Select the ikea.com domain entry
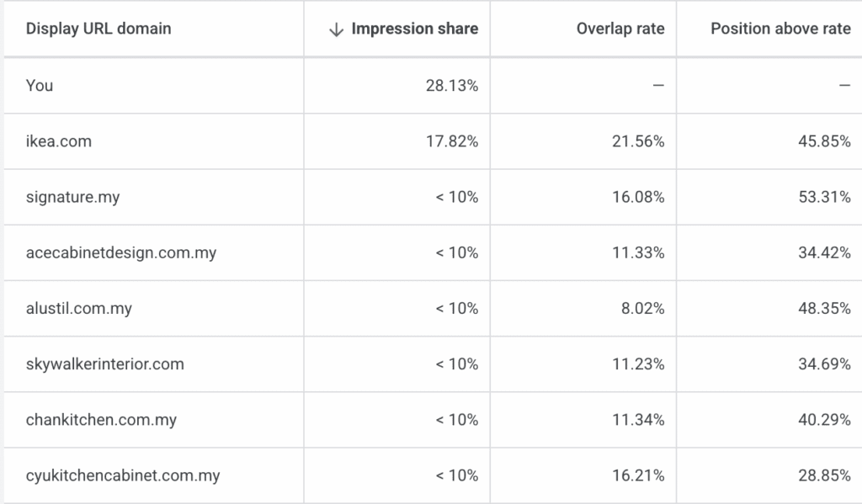Image resolution: width=862 pixels, height=504 pixels. pyautogui.click(x=57, y=141)
